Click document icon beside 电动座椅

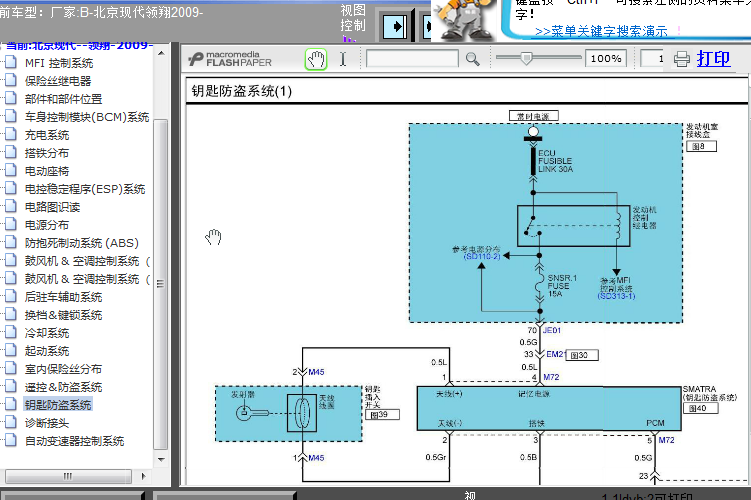pyautogui.click(x=11, y=170)
